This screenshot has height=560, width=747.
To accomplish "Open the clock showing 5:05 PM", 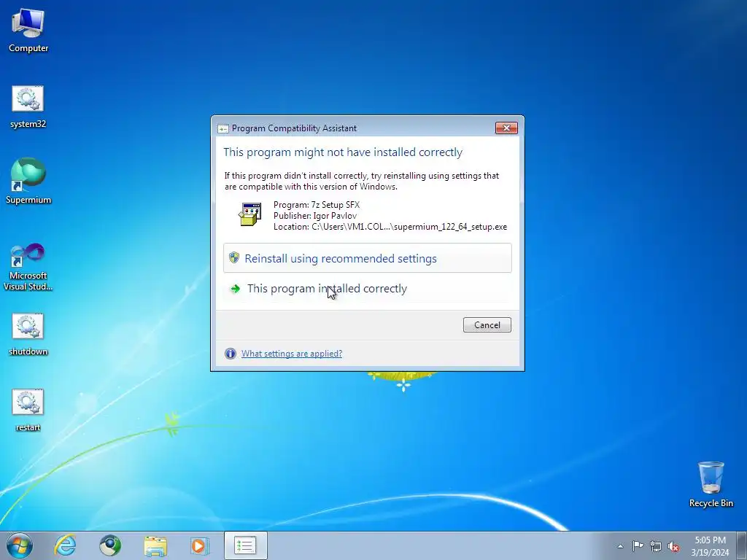I will (710, 546).
